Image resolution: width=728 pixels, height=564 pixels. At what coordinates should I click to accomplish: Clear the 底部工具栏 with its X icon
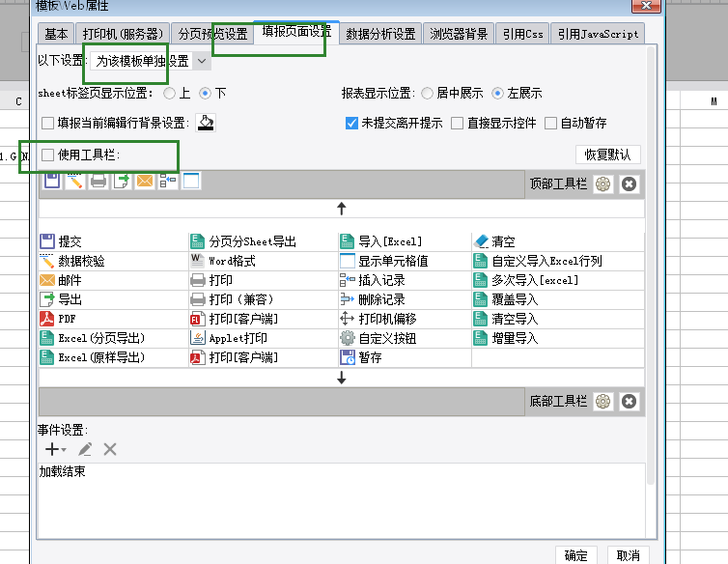click(629, 402)
